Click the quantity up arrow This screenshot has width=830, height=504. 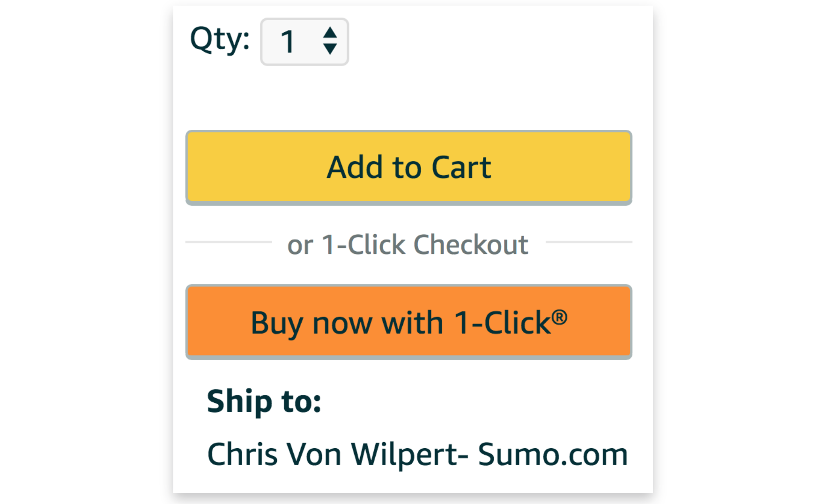pyautogui.click(x=330, y=32)
